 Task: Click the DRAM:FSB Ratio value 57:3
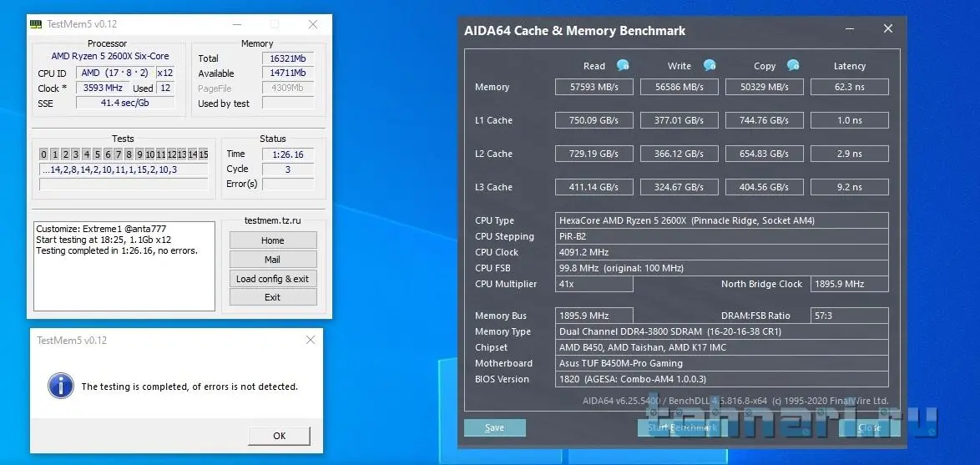[x=850, y=316]
